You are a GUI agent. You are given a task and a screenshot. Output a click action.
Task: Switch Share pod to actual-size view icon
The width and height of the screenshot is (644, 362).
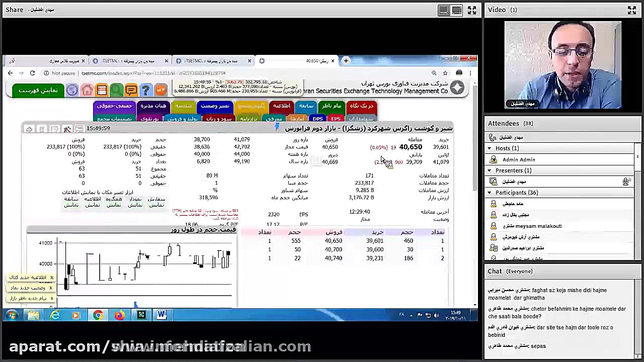[457, 10]
